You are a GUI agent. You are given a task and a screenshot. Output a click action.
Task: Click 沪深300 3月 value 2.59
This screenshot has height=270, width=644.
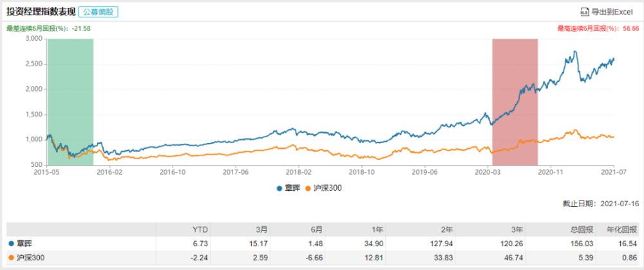260,257
